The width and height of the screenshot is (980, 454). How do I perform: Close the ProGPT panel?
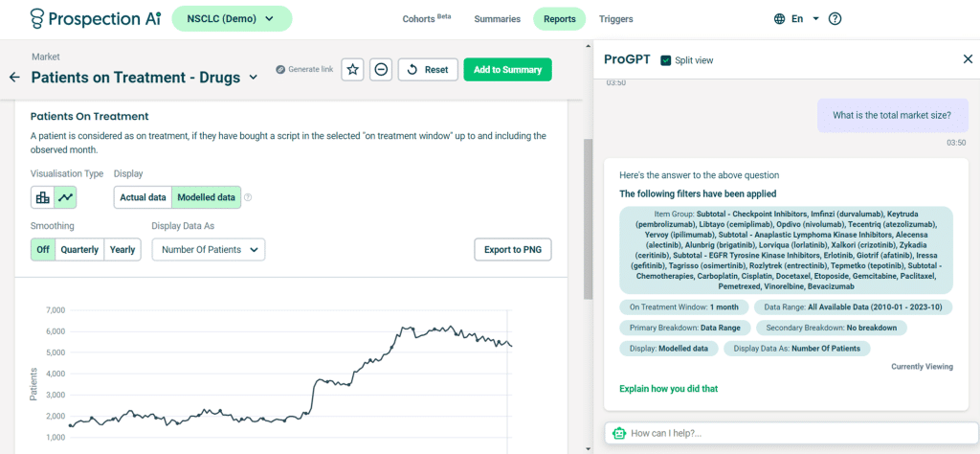(x=968, y=59)
